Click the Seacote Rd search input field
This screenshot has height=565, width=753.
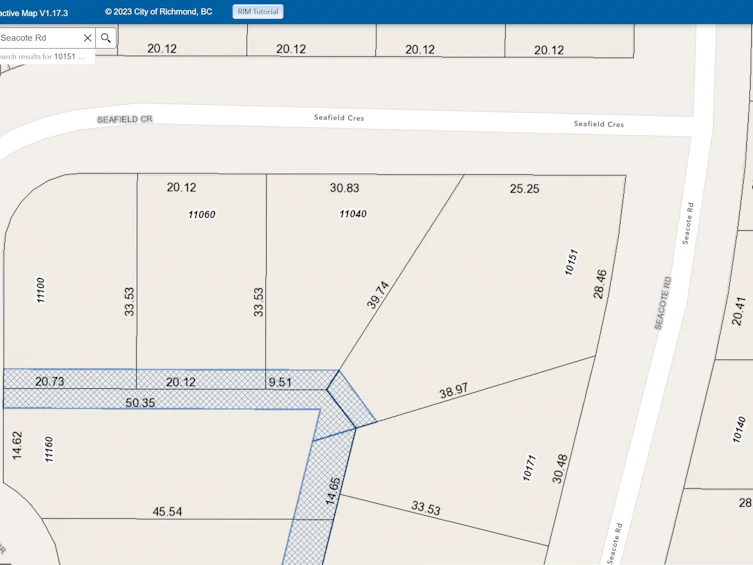(40, 38)
